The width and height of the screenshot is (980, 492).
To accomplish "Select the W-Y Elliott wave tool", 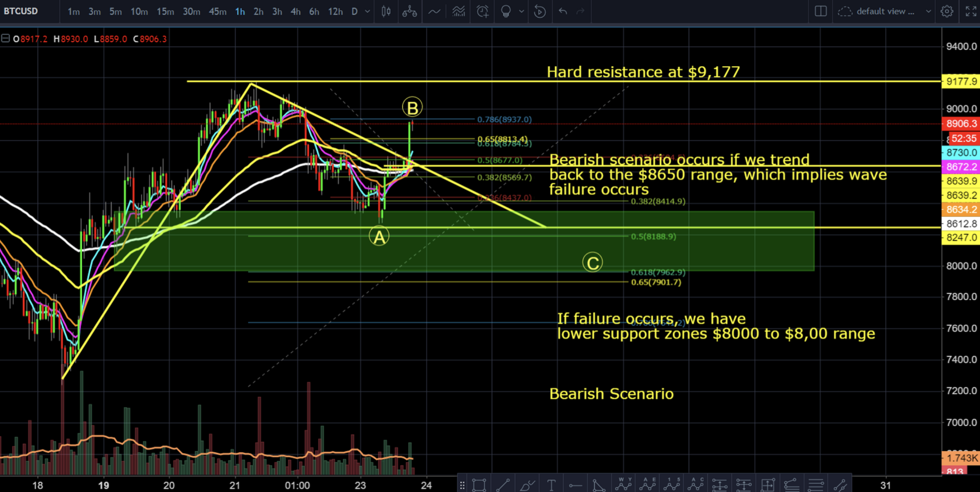I will pos(624,484).
